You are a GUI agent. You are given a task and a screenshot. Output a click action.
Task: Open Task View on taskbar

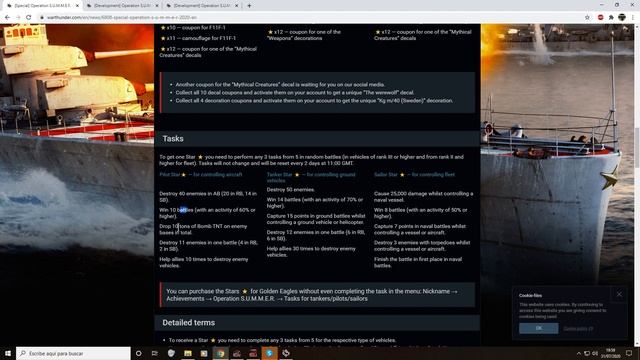click(155, 353)
